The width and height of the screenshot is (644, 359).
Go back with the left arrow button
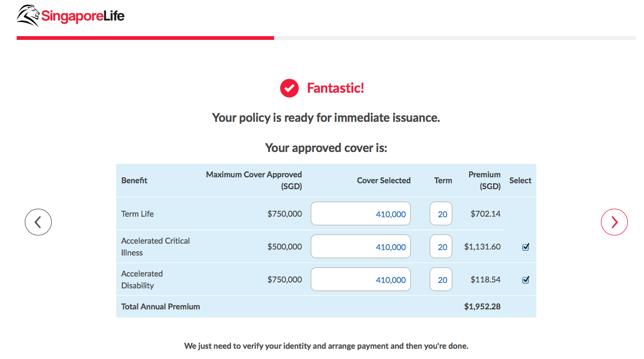tap(38, 222)
